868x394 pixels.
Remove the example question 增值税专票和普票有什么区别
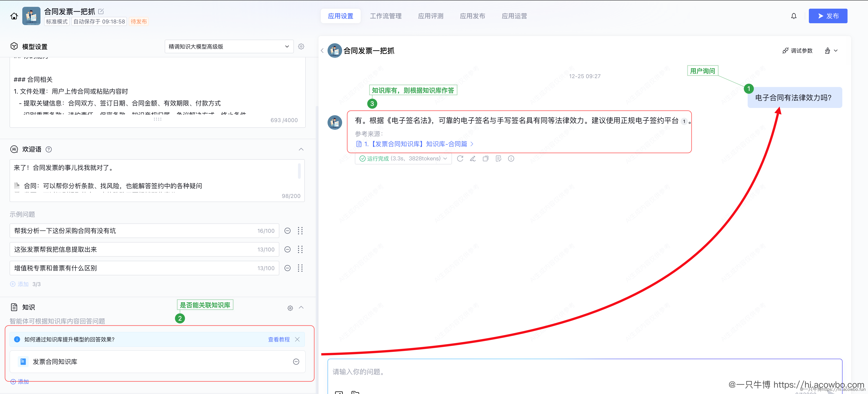(288, 268)
